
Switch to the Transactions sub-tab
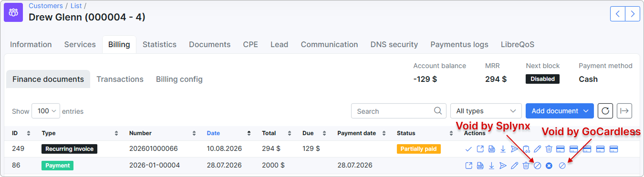coord(120,79)
